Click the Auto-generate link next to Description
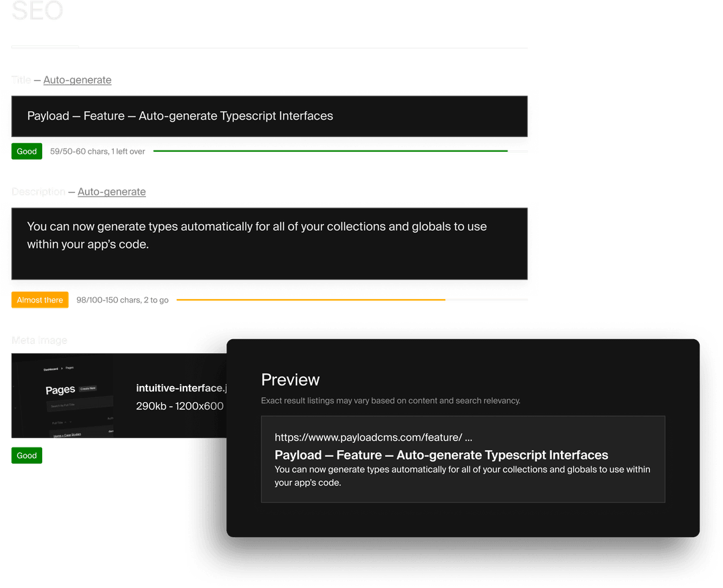 point(112,191)
